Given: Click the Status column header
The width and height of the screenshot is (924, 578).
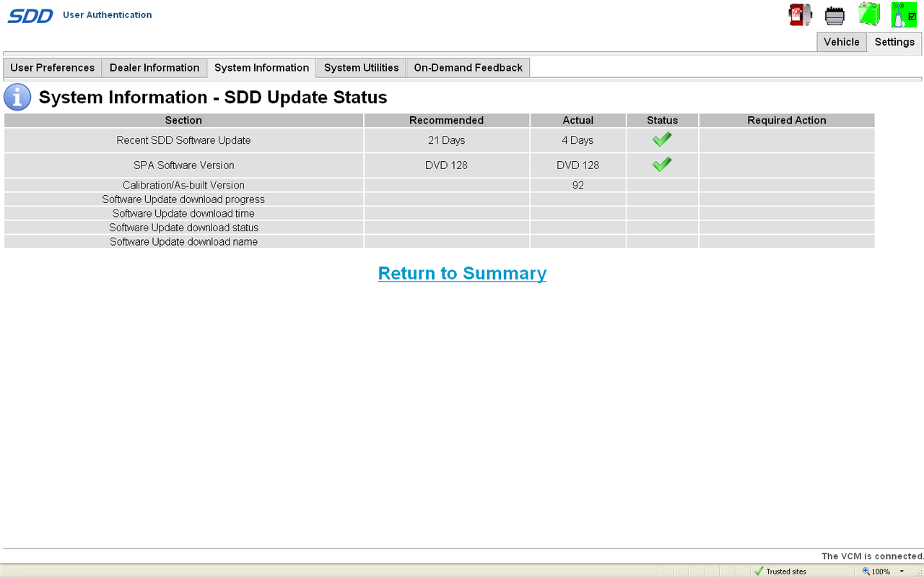Looking at the screenshot, I should tap(662, 120).
